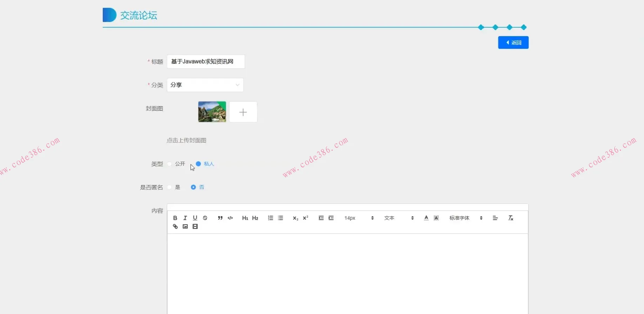Image resolution: width=644 pixels, height=314 pixels.
Task: Click the 交流论坛 page heading
Action: click(x=139, y=15)
